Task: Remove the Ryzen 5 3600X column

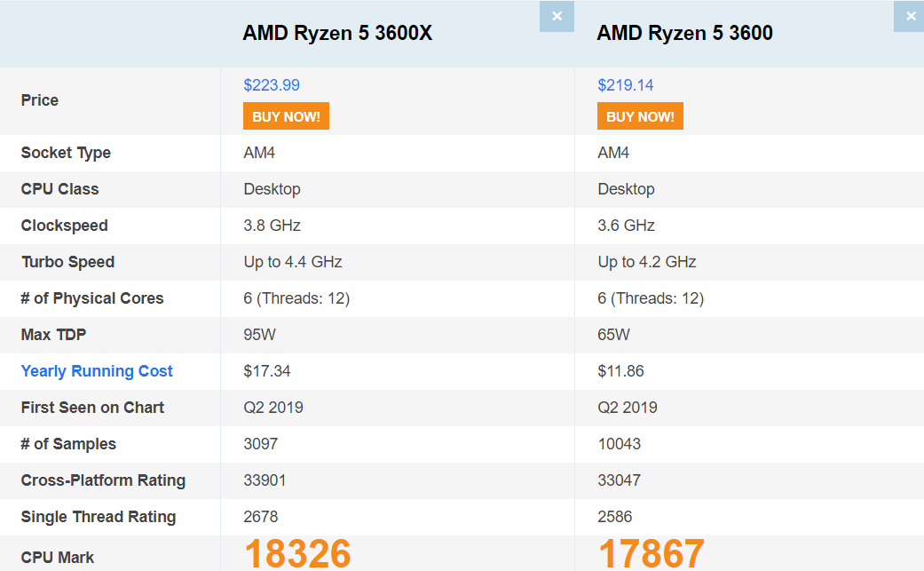Action: click(557, 17)
